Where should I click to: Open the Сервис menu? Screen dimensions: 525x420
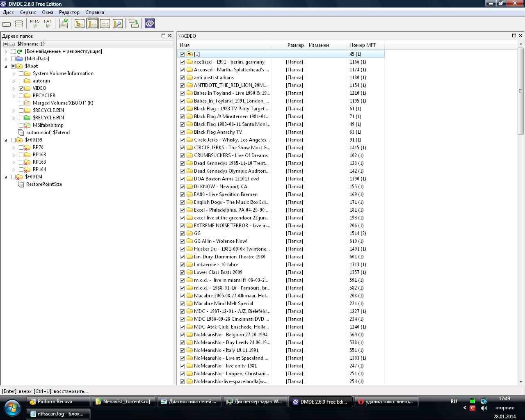point(28,12)
